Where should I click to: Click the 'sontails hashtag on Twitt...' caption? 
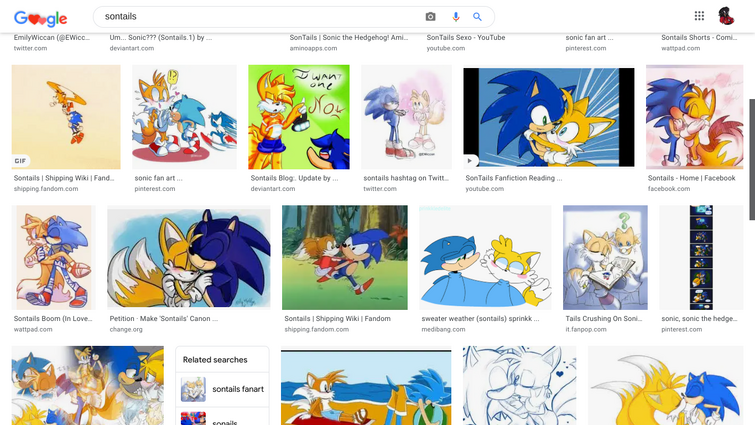406,178
